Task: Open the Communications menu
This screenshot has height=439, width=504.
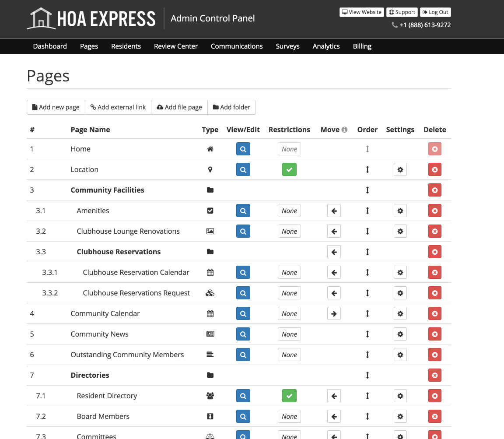Action: pos(237,46)
